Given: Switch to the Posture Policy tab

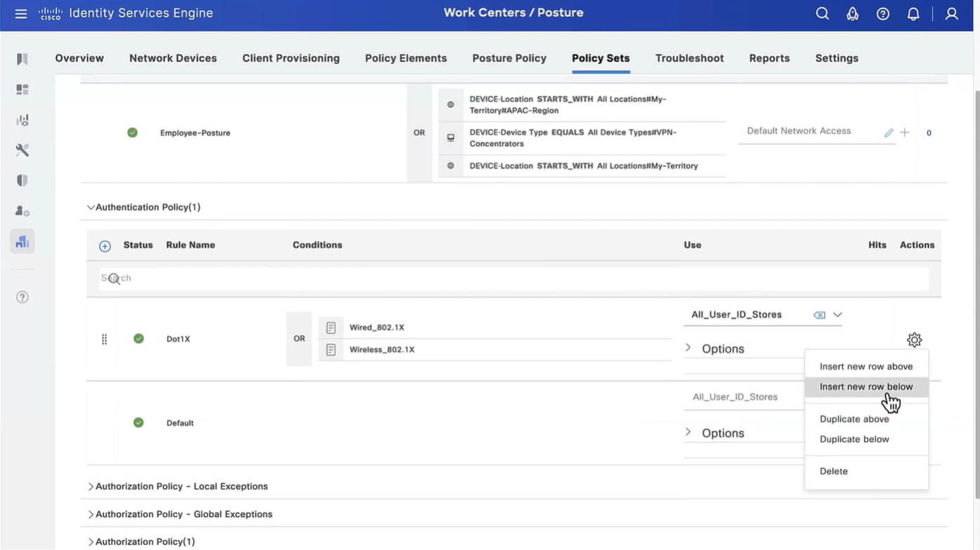Looking at the screenshot, I should pyautogui.click(x=509, y=58).
